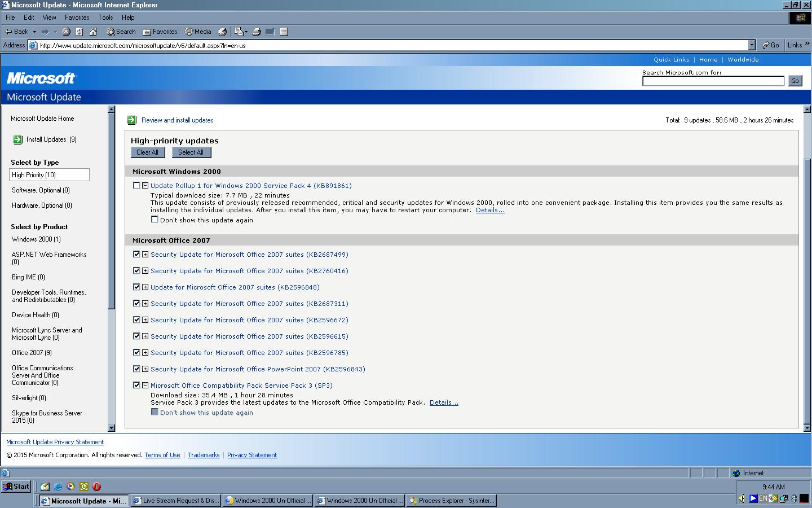Uncheck the Office 2007 Update KB2596848 checkbox
This screenshot has height=508, width=812.
click(x=136, y=287)
